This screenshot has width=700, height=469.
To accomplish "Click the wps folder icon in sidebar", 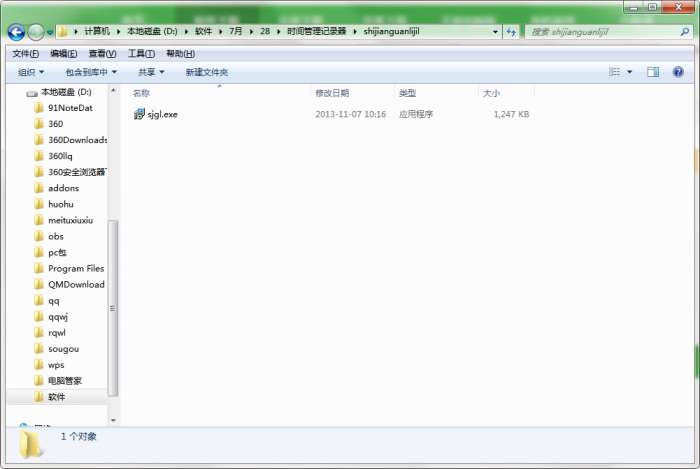I will pyautogui.click(x=39, y=365).
